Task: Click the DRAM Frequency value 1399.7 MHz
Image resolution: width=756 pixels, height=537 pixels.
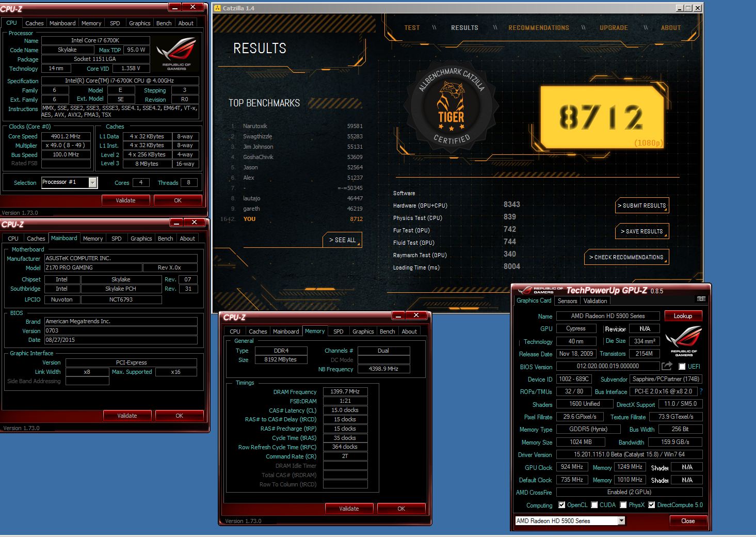Action: pyautogui.click(x=345, y=391)
